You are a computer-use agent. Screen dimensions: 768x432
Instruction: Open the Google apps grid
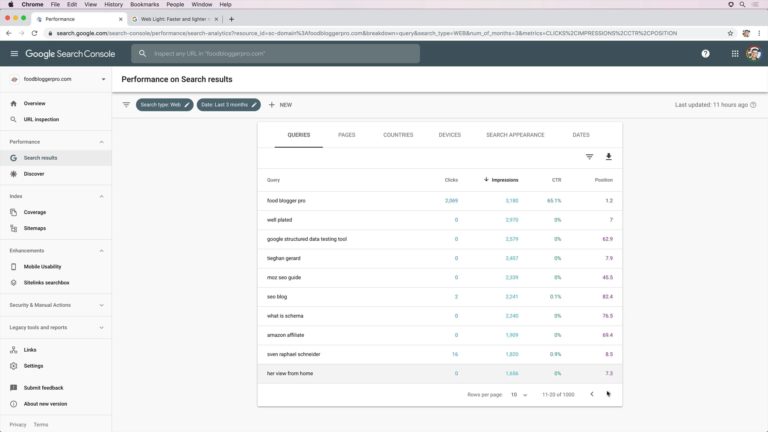coord(735,54)
